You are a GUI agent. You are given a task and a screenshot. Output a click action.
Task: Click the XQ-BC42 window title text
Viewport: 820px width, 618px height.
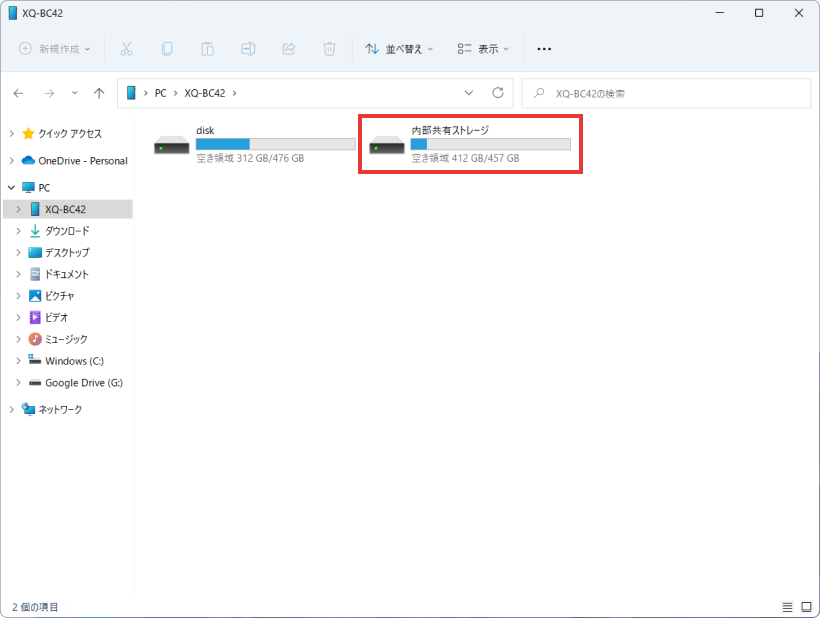coord(42,13)
